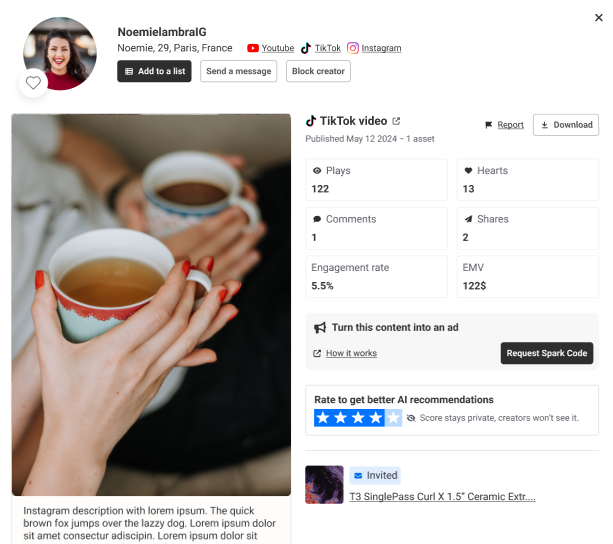Open the creator's Instagram profile link
The height and width of the screenshot is (544, 613).
coord(380,48)
